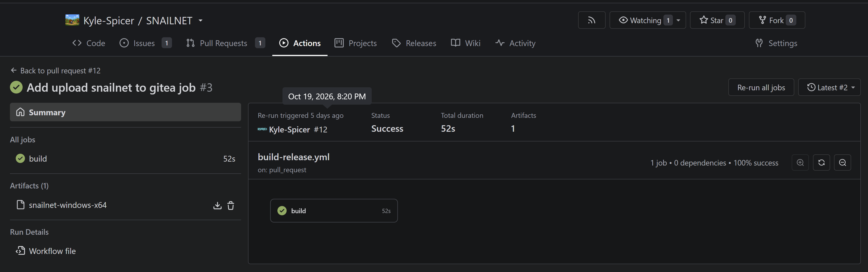Open the RSS feed icon button
Image resolution: width=868 pixels, height=272 pixels.
pos(591,20)
